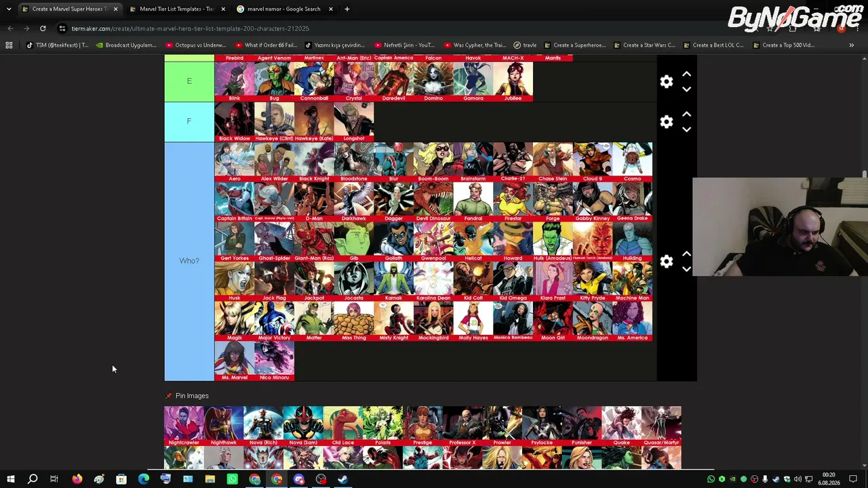
Task: Switch to the marvel namor Google Search tab
Action: tap(283, 9)
